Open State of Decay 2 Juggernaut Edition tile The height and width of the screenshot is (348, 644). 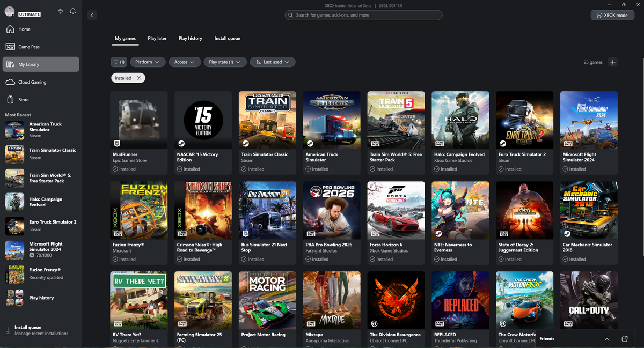pyautogui.click(x=525, y=223)
